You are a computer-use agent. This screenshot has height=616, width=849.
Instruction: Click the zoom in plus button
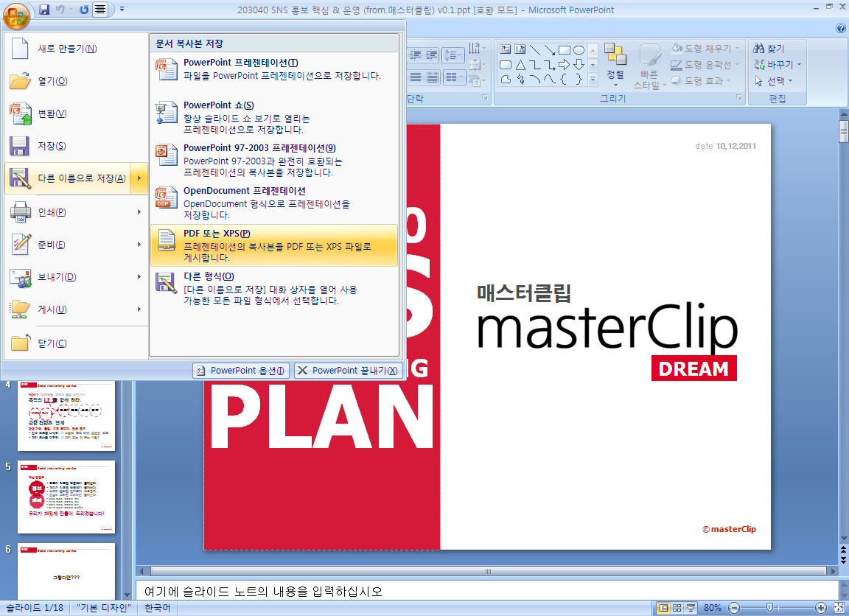pyautogui.click(x=821, y=608)
